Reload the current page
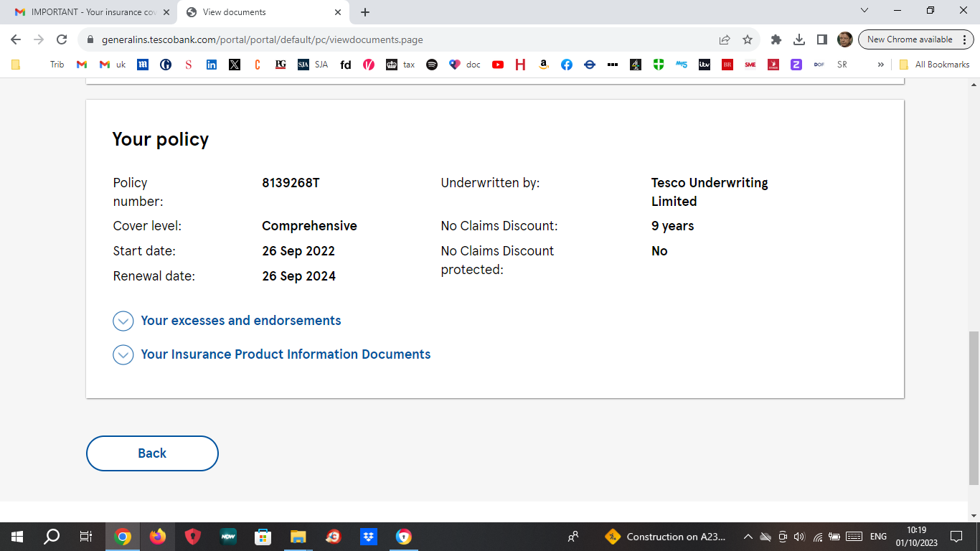Image resolution: width=980 pixels, height=551 pixels. (x=62, y=39)
